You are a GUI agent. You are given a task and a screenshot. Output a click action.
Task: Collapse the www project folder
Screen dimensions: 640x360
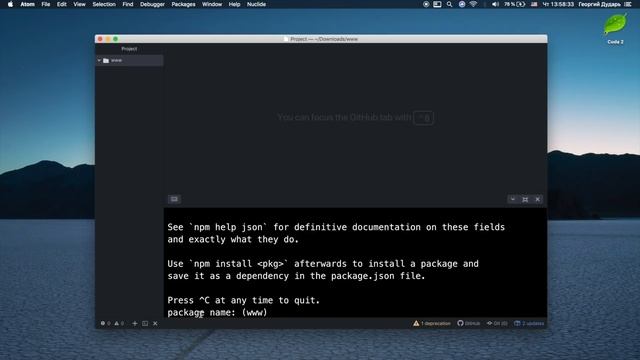(99, 60)
